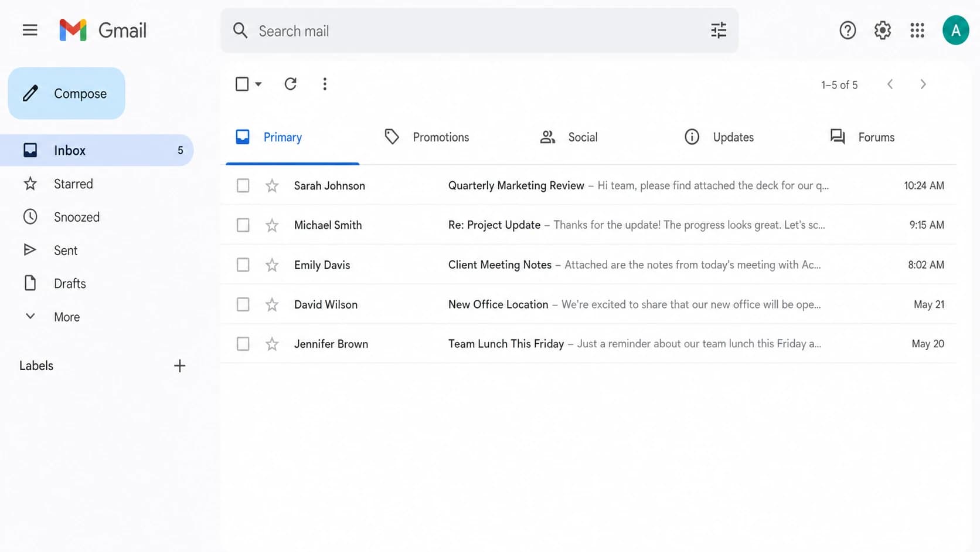
Task: Select the Emily Davis email checkbox
Action: coord(243,265)
